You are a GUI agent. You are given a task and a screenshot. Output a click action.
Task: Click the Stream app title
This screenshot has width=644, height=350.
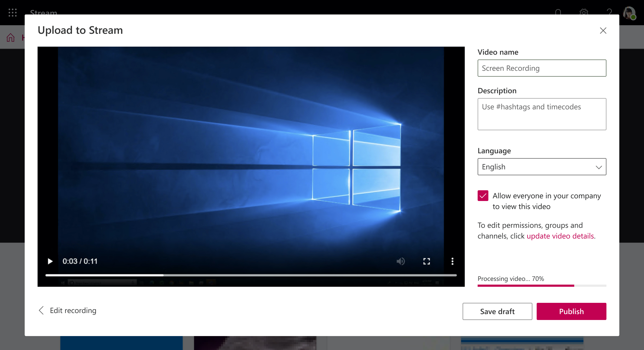[43, 13]
